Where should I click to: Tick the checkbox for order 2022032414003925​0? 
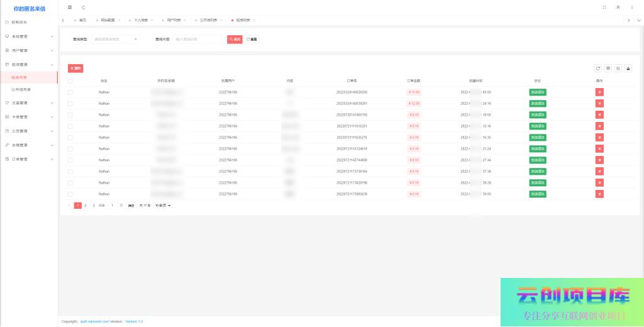click(x=70, y=92)
